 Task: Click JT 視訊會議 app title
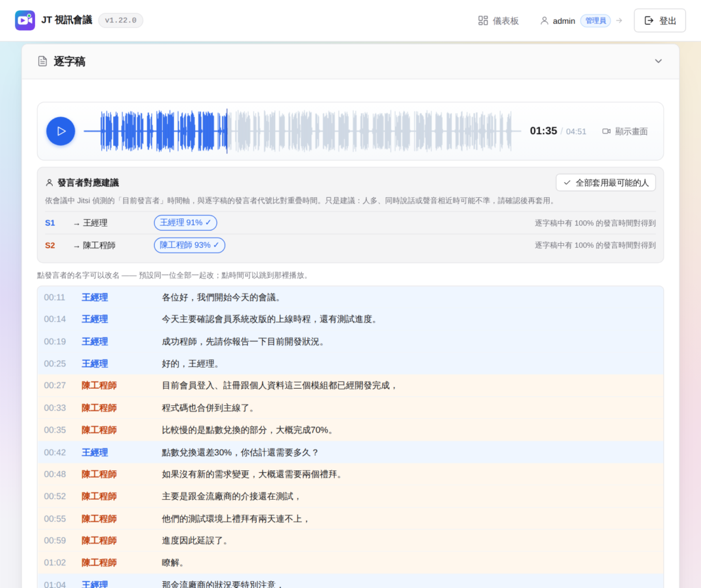66,20
